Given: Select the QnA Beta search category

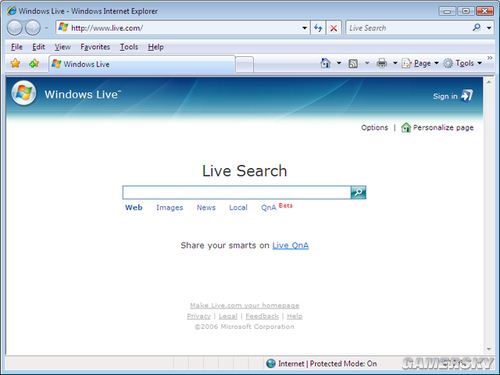Looking at the screenshot, I should pos(277,207).
